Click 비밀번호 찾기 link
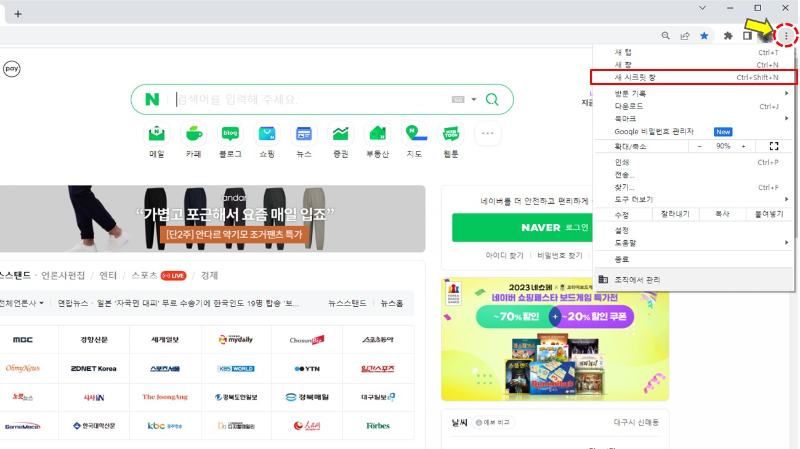Image resolution: width=800 pixels, height=449 pixels. click(560, 255)
